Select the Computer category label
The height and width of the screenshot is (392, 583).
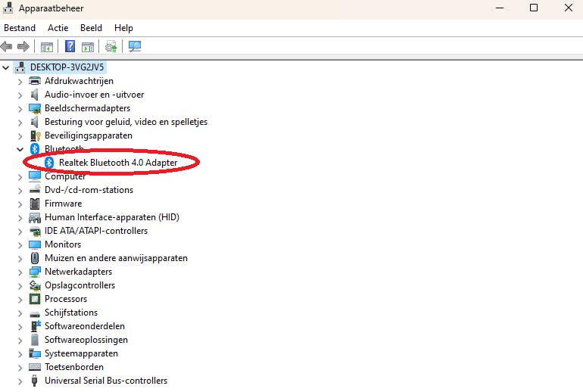(x=65, y=176)
